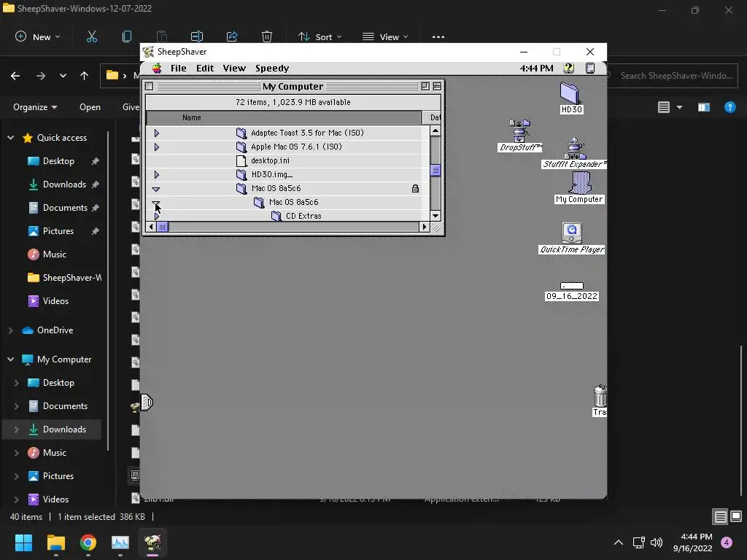Viewport: 747px width, 560px height.
Task: Click the Name column header in My Computer
Action: pos(284,117)
